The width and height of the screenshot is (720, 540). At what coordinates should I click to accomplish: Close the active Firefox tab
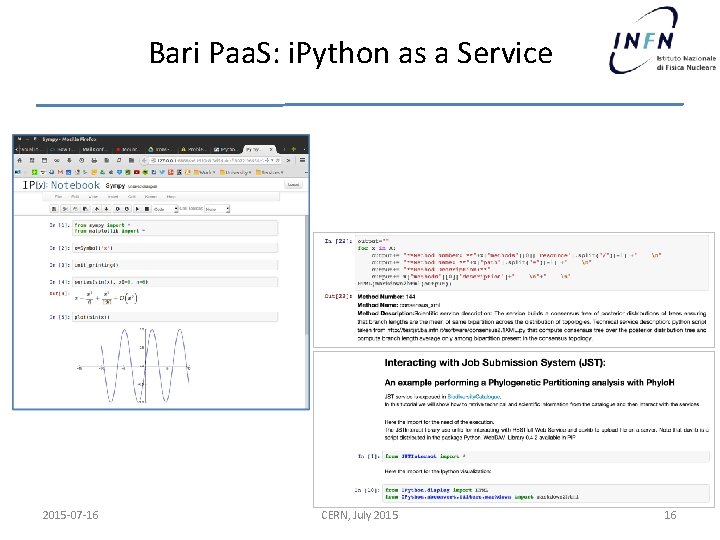271,149
